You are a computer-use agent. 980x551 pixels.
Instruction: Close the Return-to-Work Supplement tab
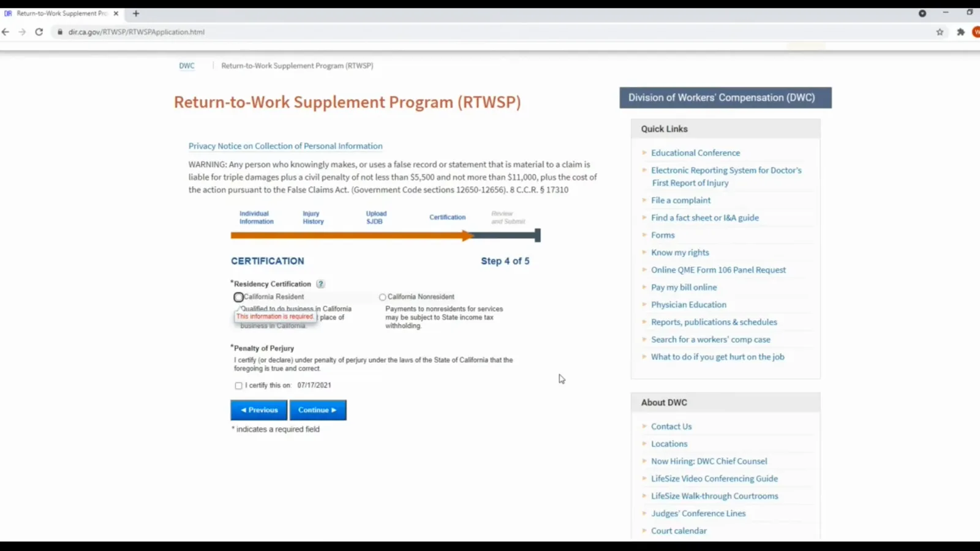(116, 13)
